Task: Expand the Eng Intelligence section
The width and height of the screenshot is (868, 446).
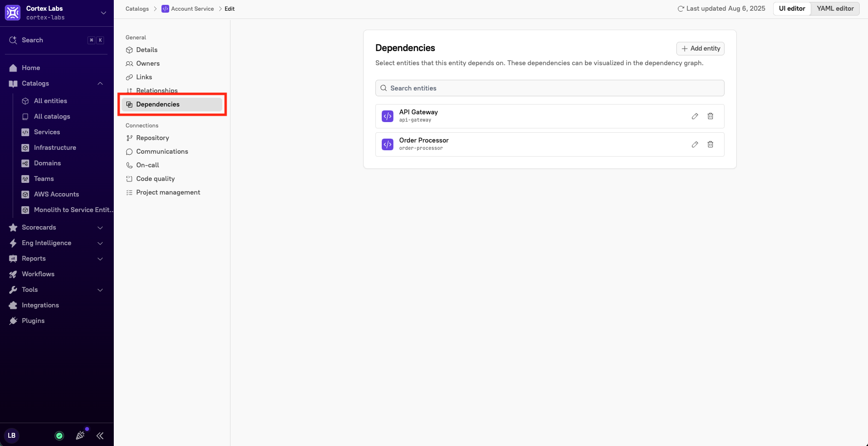Action: [x=100, y=243]
